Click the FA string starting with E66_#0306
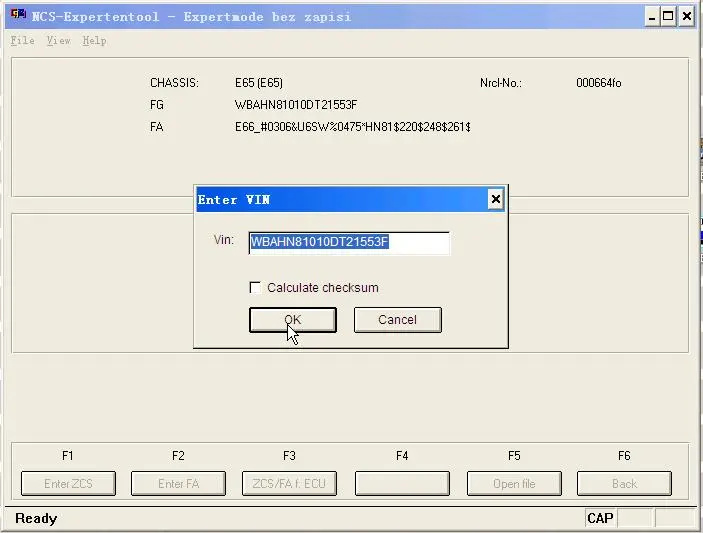 [x=353, y=127]
